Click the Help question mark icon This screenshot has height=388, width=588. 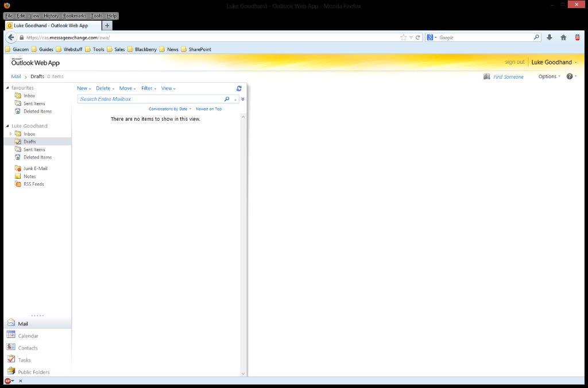(x=570, y=76)
